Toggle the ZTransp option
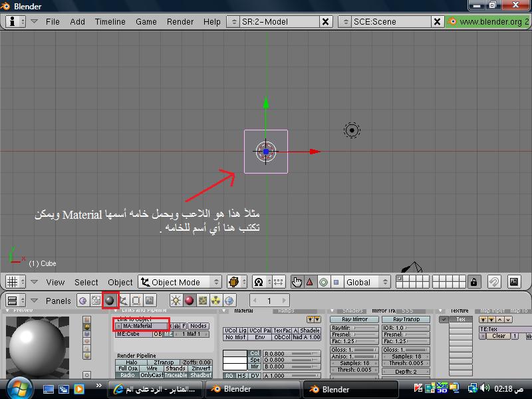 click(x=164, y=362)
